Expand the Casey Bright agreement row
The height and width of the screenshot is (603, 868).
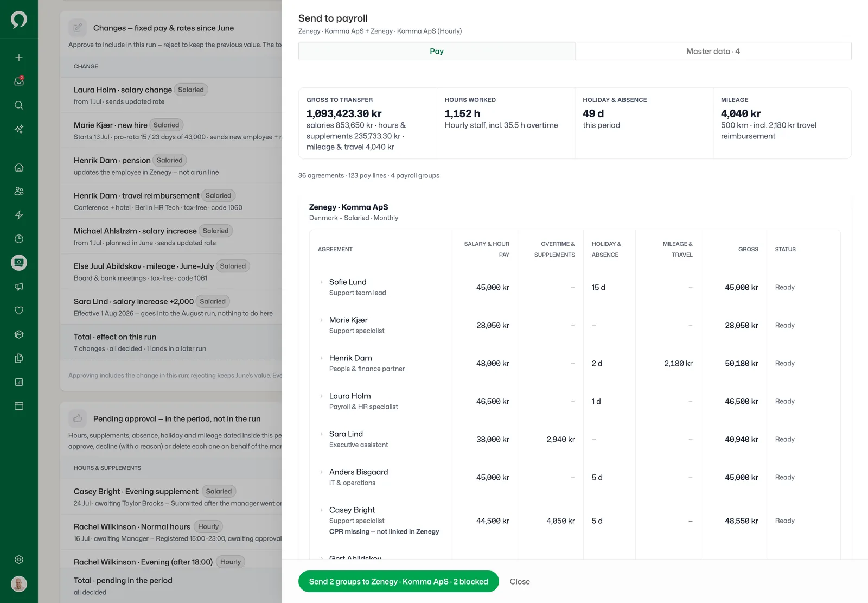(x=321, y=510)
